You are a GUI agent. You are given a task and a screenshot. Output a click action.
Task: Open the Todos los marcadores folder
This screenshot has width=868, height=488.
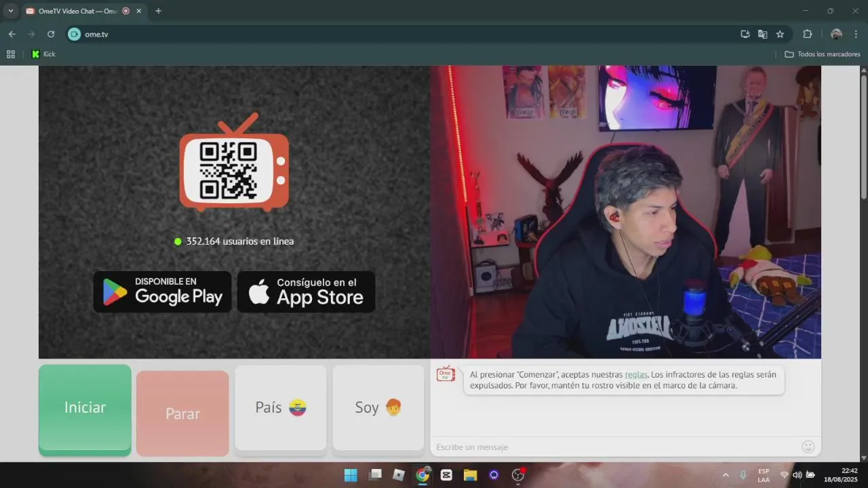823,54
